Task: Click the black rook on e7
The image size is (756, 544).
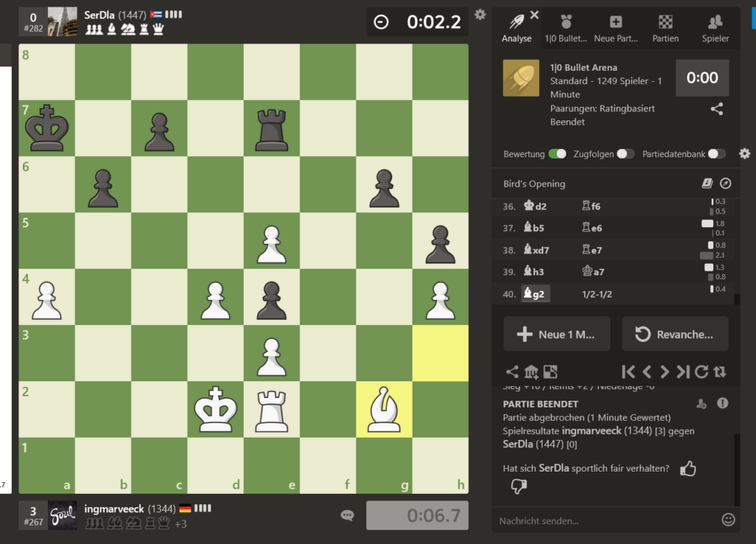Action: [x=272, y=128]
